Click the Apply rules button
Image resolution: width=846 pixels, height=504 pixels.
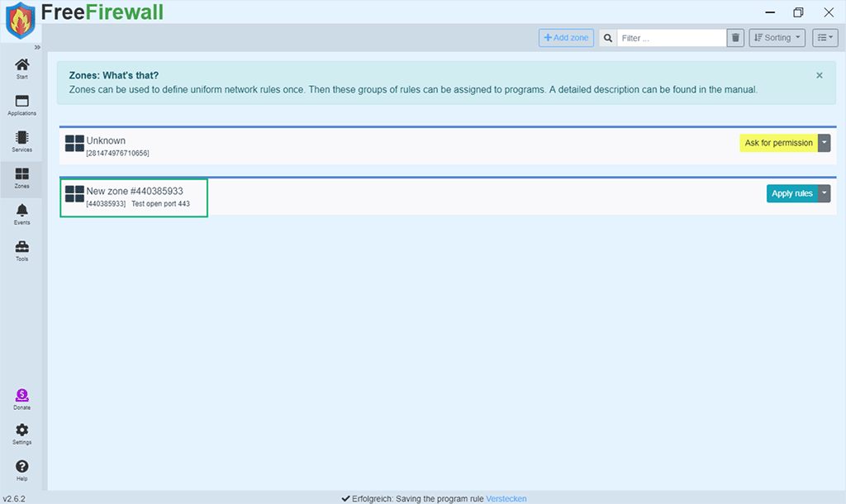(x=791, y=194)
